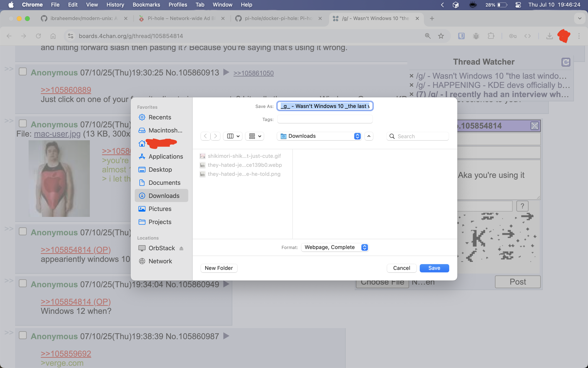
Task: Open Chrome downloads icon
Action: [x=549, y=36]
